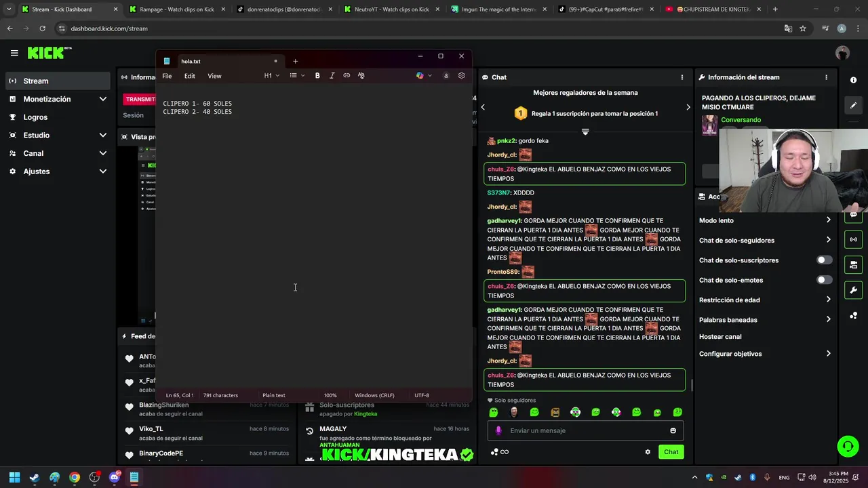This screenshot has width=868, height=488.
Task: Bookmark this page with star icon
Action: [803, 28]
